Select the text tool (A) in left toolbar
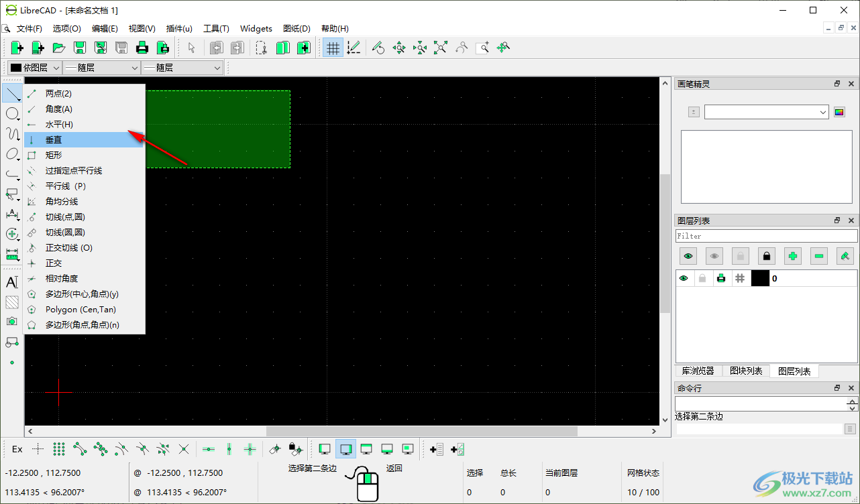The height and width of the screenshot is (504, 860). (x=12, y=282)
